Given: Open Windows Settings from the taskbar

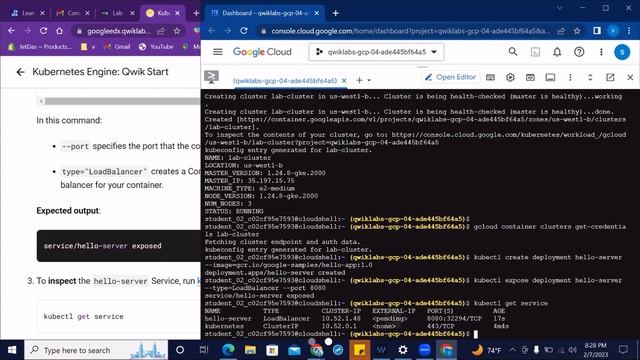Looking at the screenshot, I should (x=402, y=350).
